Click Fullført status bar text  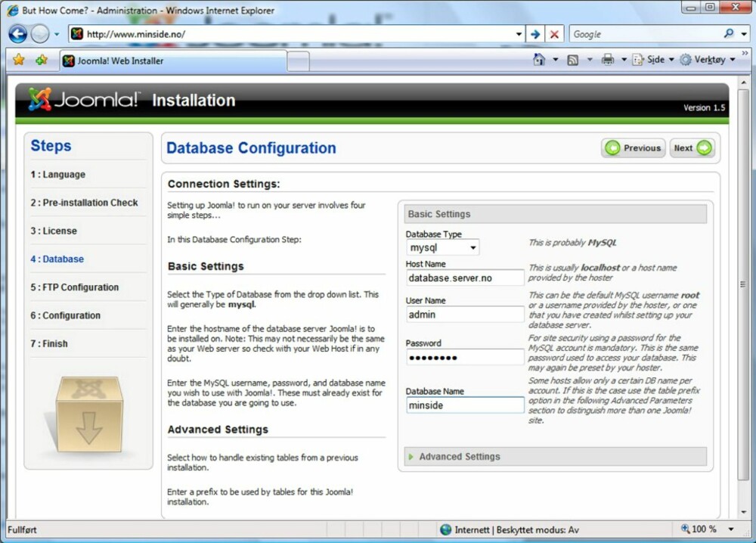(22, 529)
